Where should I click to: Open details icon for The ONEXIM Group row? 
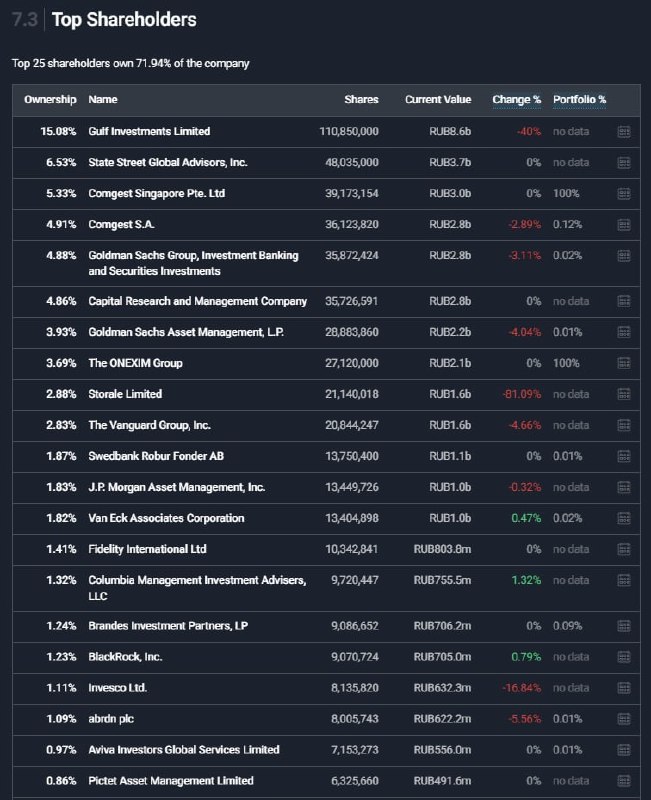click(x=623, y=363)
